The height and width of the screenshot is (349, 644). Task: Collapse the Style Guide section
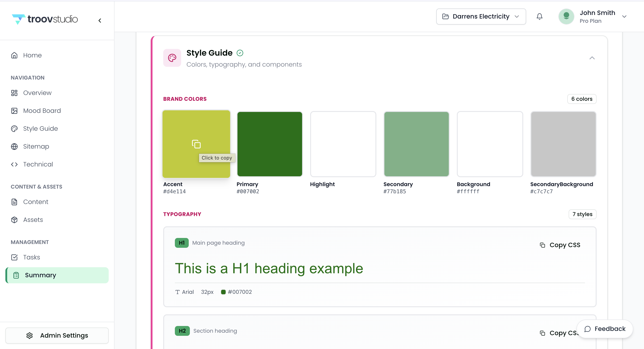592,58
